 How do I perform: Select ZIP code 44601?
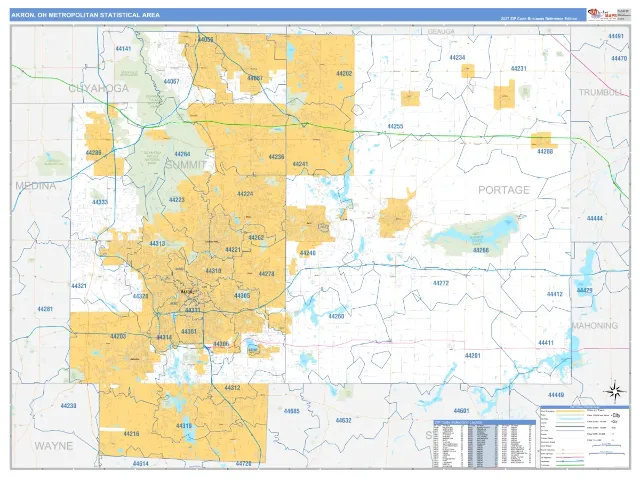[461, 411]
